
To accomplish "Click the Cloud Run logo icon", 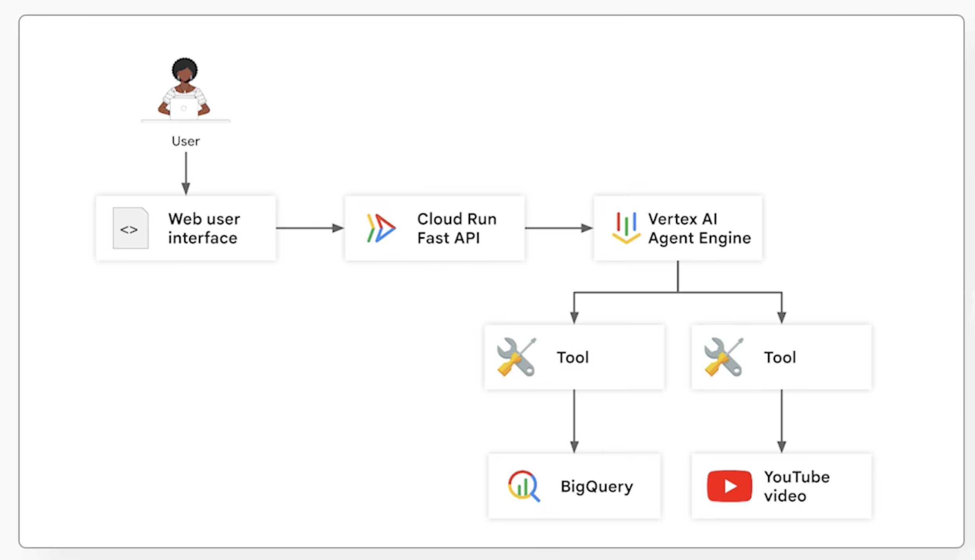I will point(380,228).
